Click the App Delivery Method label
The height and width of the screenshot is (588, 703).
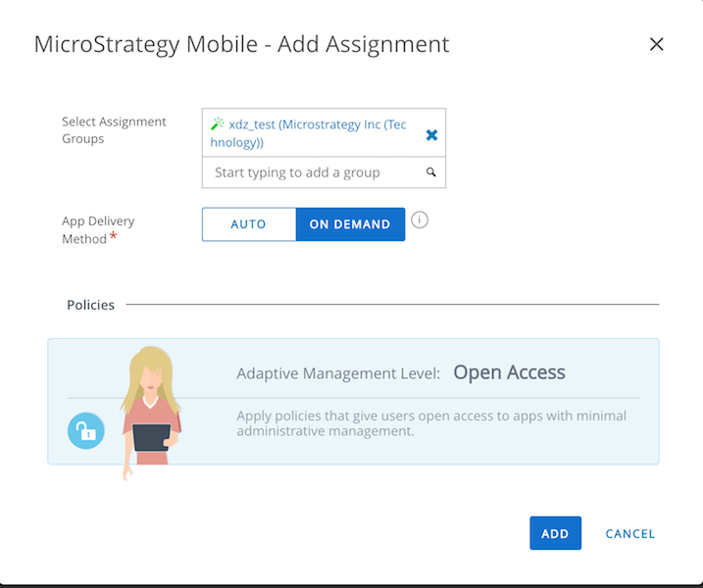(98, 230)
